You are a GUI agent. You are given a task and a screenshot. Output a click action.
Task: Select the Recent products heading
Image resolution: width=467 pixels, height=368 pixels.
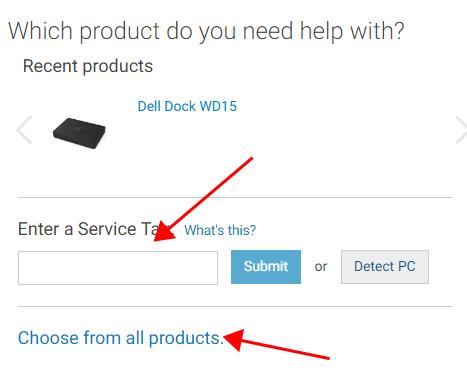88,66
